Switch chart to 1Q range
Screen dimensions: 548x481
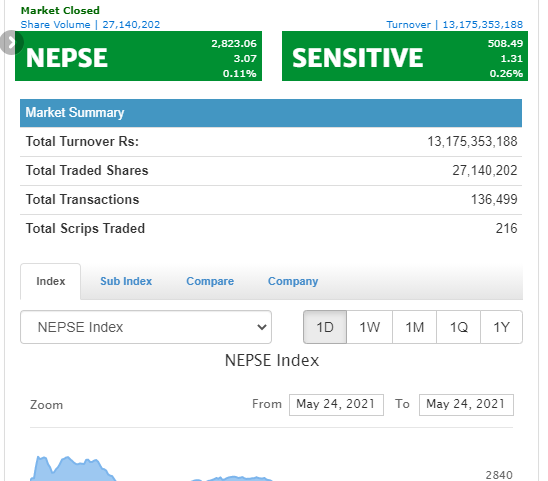459,327
